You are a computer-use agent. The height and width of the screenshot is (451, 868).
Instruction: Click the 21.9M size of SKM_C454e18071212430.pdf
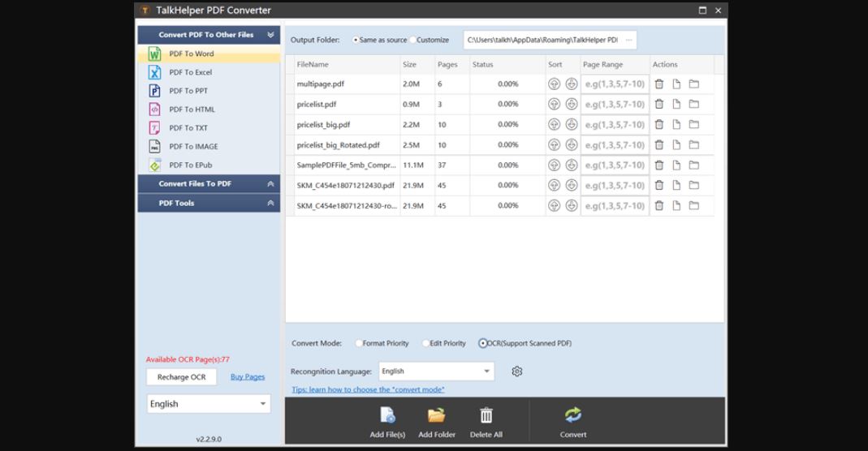click(413, 185)
